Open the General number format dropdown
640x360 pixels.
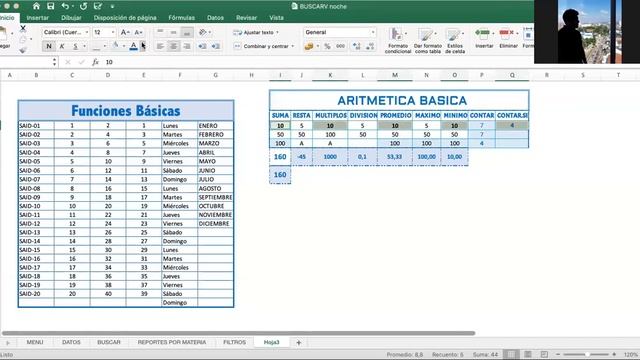tap(372, 32)
